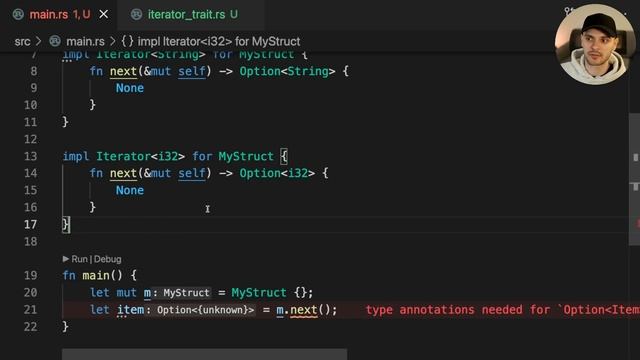Click 'Option<String>' return type on line 8
Image resolution: width=640 pixels, height=360 pixels.
[287, 71]
